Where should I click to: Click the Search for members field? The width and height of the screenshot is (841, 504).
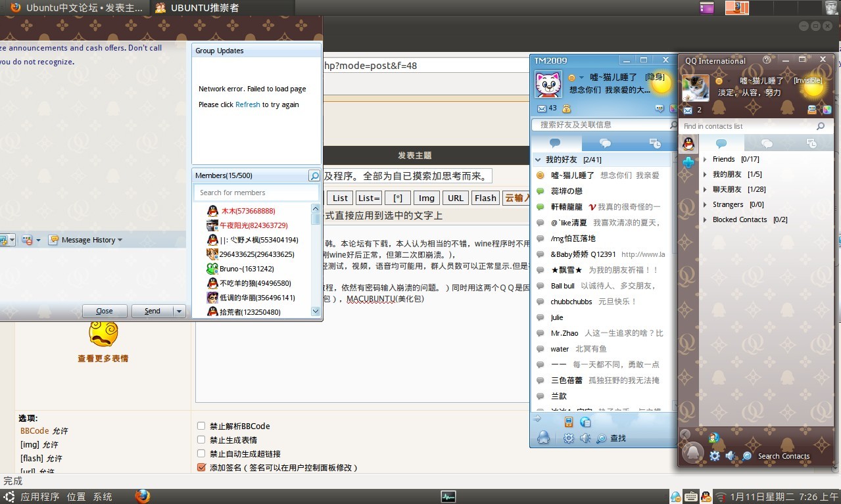point(256,193)
